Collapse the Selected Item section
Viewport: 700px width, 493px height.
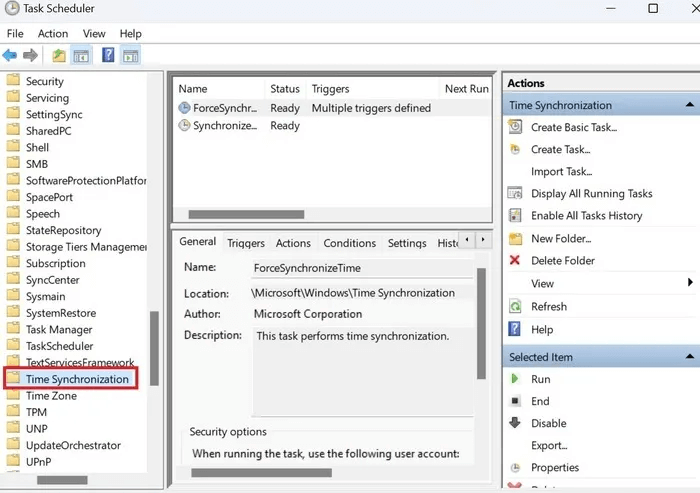[x=690, y=357]
